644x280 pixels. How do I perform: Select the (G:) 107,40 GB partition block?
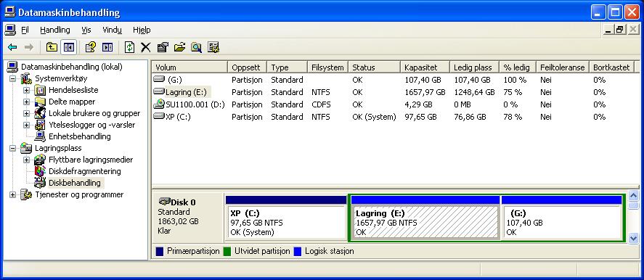[562, 218]
